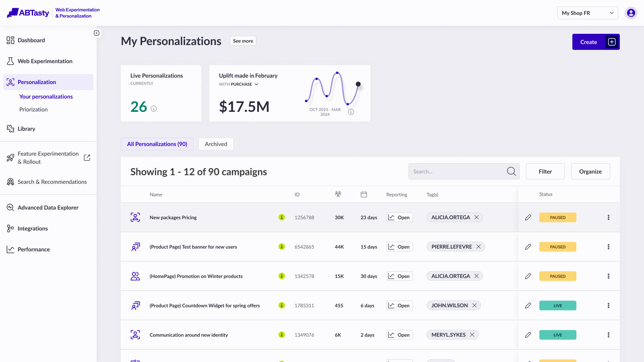Click the See more button
This screenshot has width=644, height=362.
[243, 41]
